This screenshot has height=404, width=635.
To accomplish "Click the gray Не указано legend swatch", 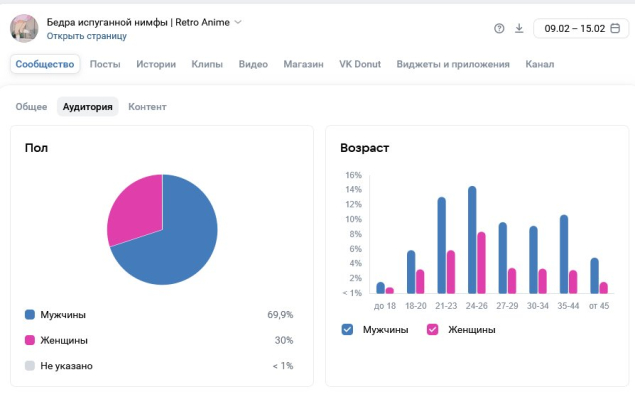I will [30, 366].
